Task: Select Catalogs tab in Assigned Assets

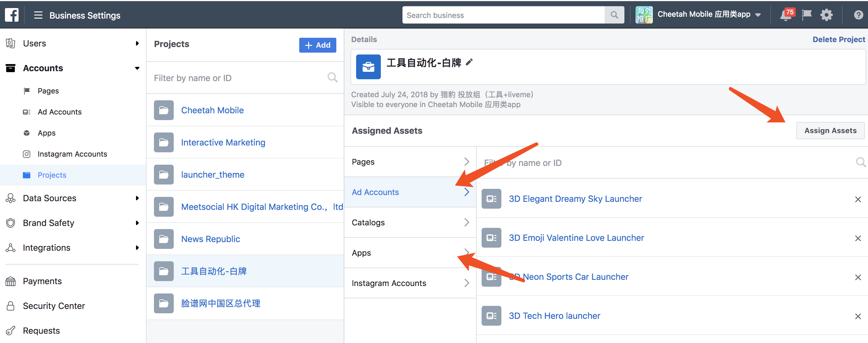Action: click(x=410, y=223)
